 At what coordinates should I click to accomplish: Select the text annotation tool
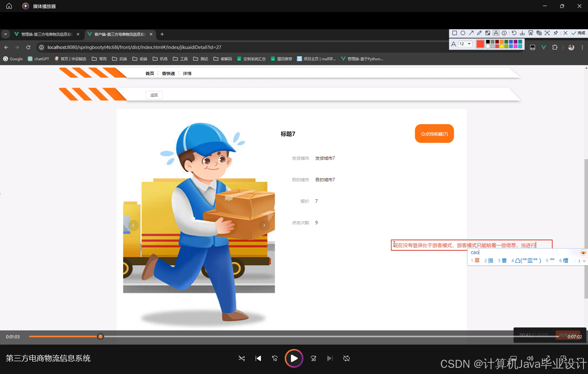[x=496, y=33]
